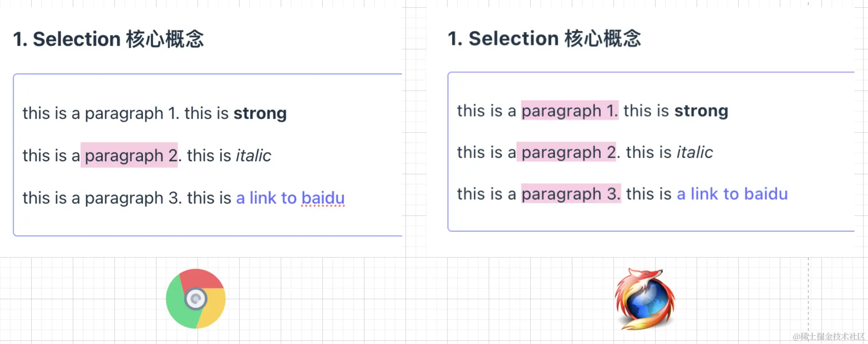Open the 'a link to baidu' link in left panel
868x344 pixels.
click(x=290, y=198)
